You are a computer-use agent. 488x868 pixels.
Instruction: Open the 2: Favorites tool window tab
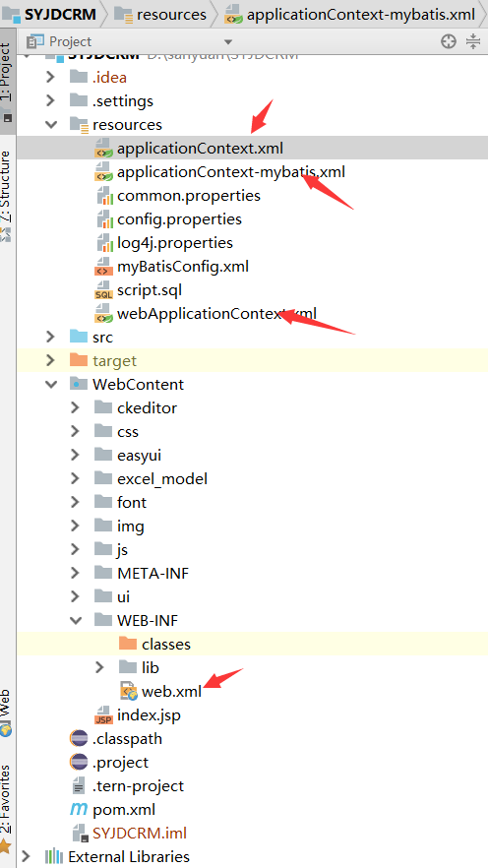pos(6,807)
